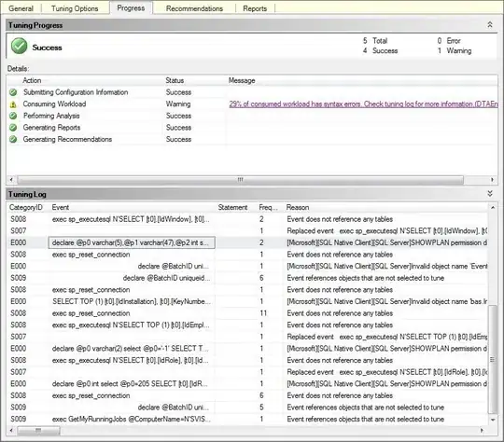Click the green check beside Generating Recommendations
The width and height of the screenshot is (504, 442).
click(13, 140)
